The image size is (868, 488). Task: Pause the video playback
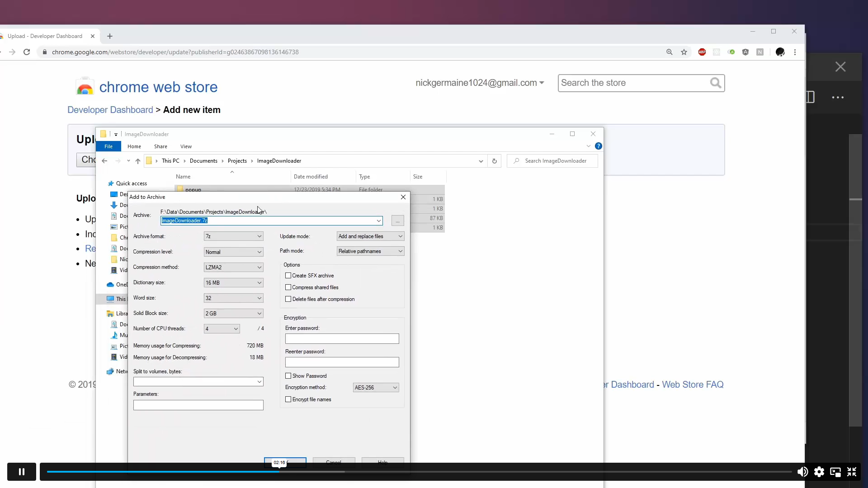point(21,472)
